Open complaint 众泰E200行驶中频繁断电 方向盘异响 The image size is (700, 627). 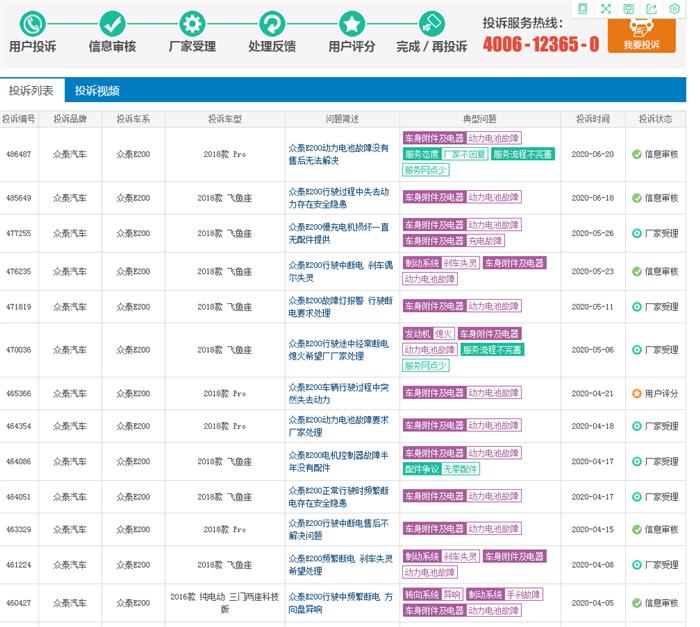pos(341,603)
